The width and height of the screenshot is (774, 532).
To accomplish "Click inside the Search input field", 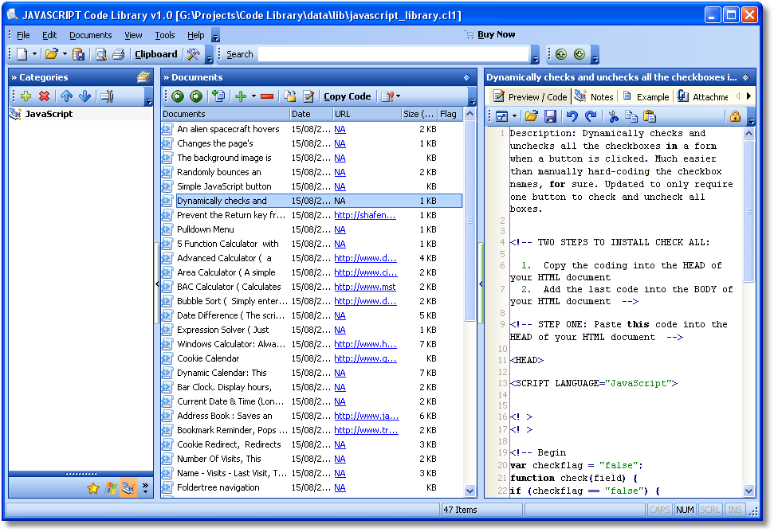I will point(394,54).
